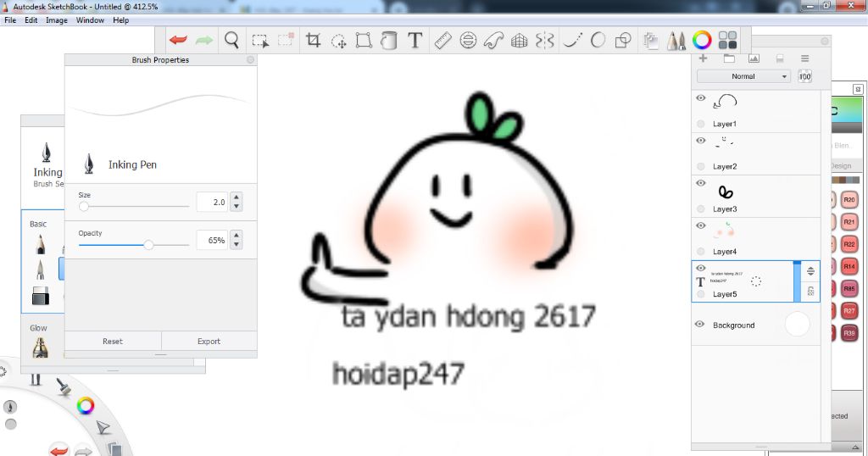This screenshot has width=868, height=456.
Task: Toggle the Symmetry tool
Action: 545,41
